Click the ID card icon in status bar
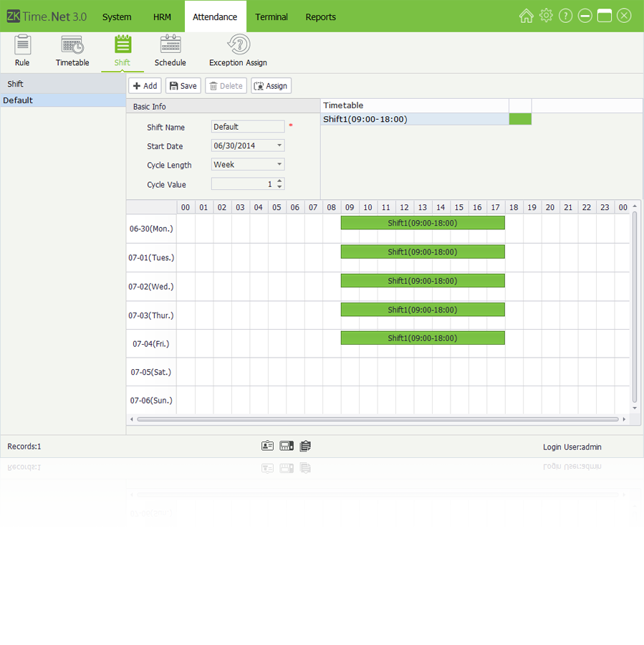The width and height of the screenshot is (644, 645). tap(267, 446)
